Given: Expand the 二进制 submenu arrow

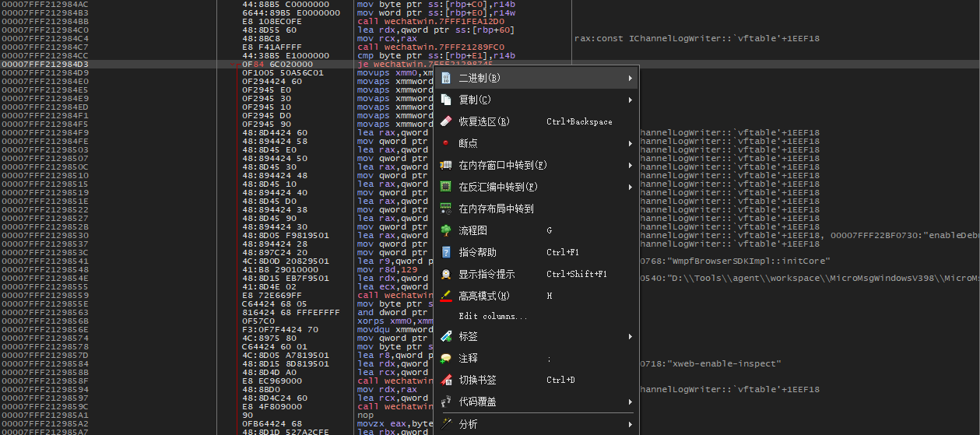Looking at the screenshot, I should click(x=631, y=78).
